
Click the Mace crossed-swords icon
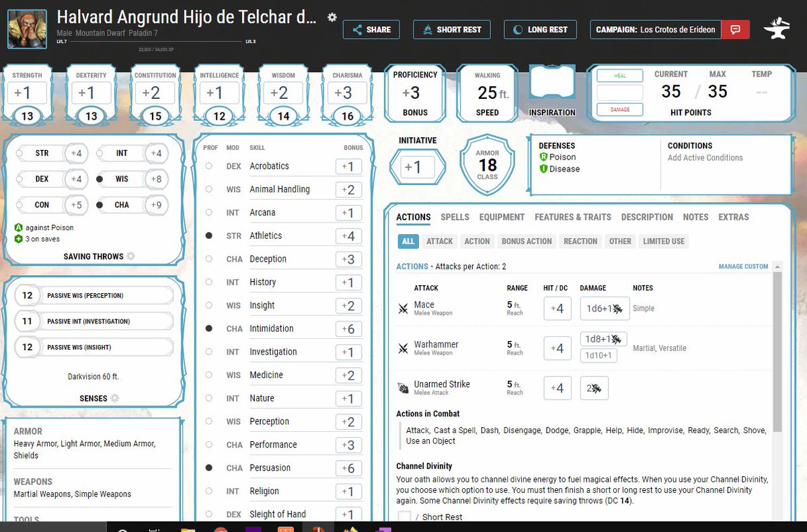[x=403, y=309]
